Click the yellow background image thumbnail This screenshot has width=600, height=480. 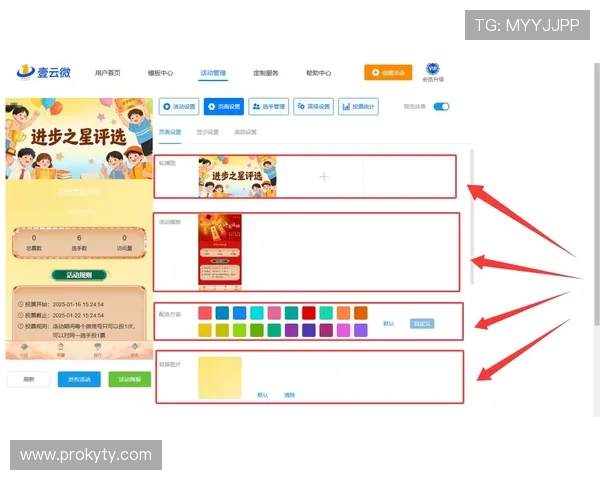click(x=220, y=378)
